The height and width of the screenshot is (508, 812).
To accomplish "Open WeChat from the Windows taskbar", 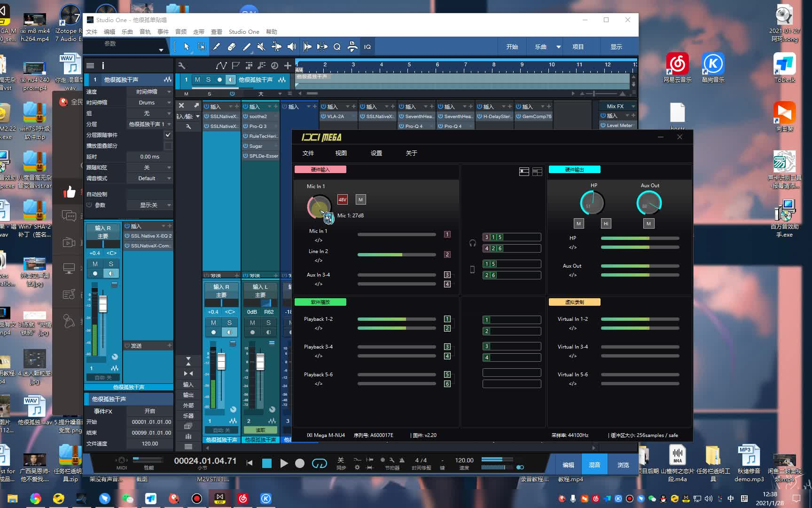I will pyautogui.click(x=128, y=499).
